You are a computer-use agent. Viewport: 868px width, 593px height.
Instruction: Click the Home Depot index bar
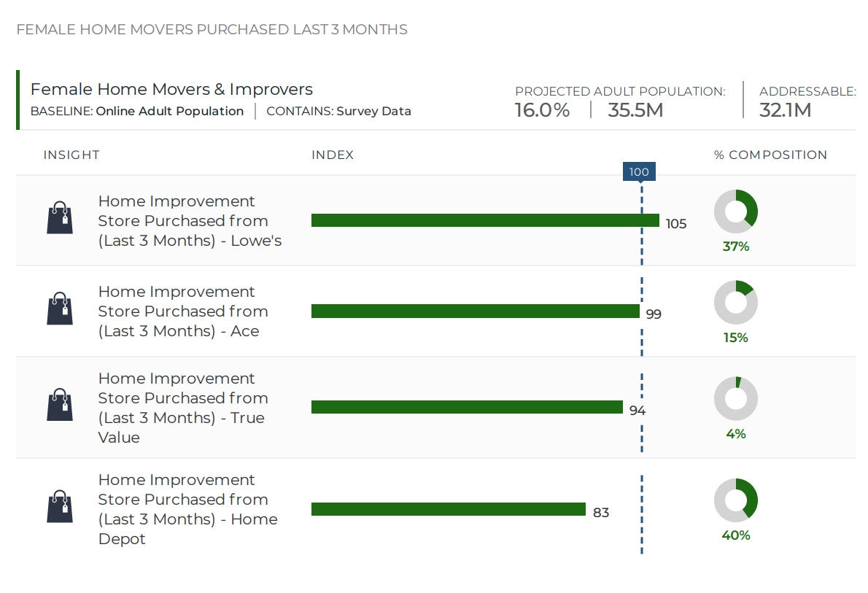(x=449, y=509)
